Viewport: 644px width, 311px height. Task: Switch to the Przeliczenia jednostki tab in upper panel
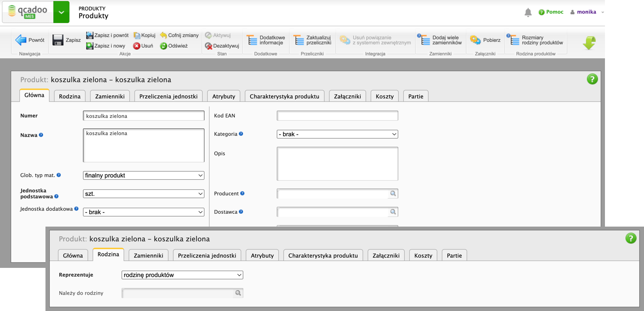tap(168, 96)
